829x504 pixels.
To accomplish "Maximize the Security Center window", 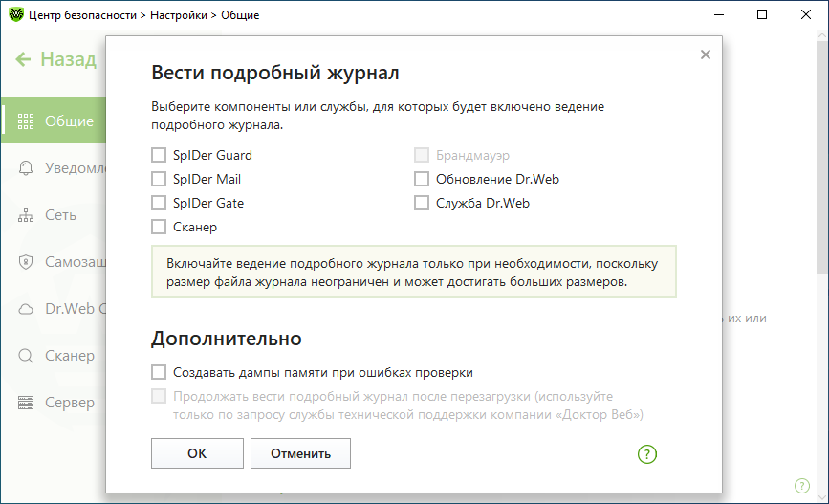I will coord(762,14).
